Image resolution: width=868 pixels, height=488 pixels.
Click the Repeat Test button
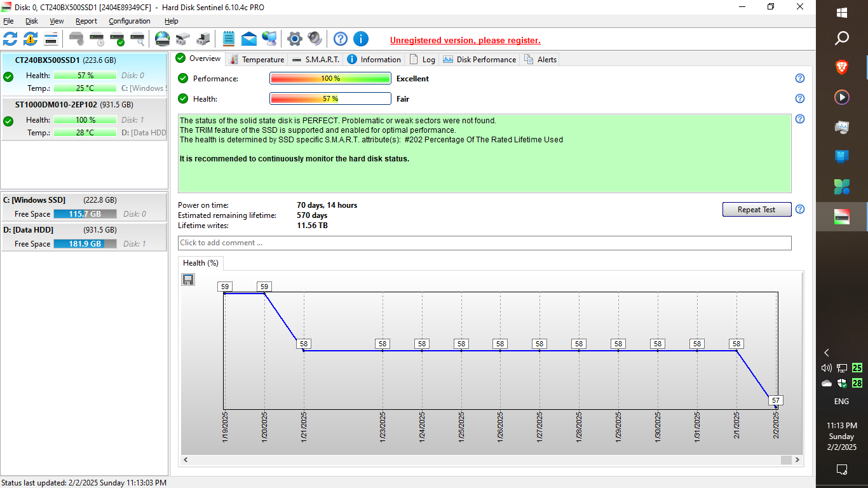click(757, 209)
